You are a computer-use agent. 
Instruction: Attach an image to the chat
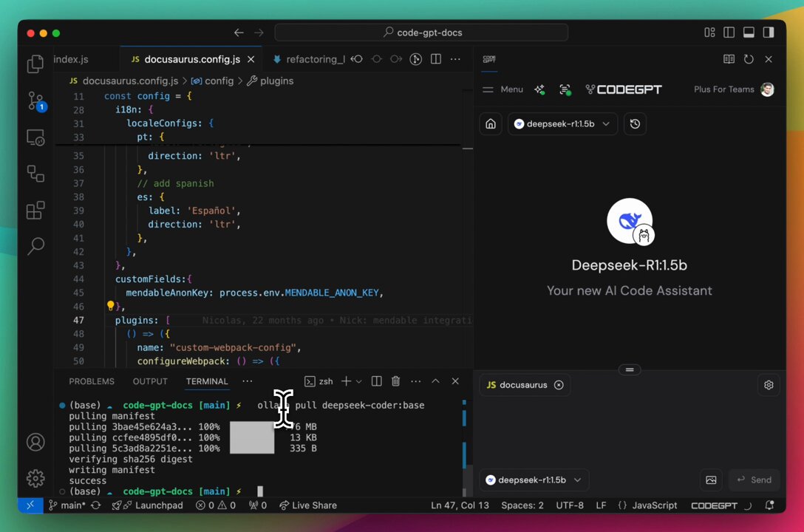click(711, 480)
